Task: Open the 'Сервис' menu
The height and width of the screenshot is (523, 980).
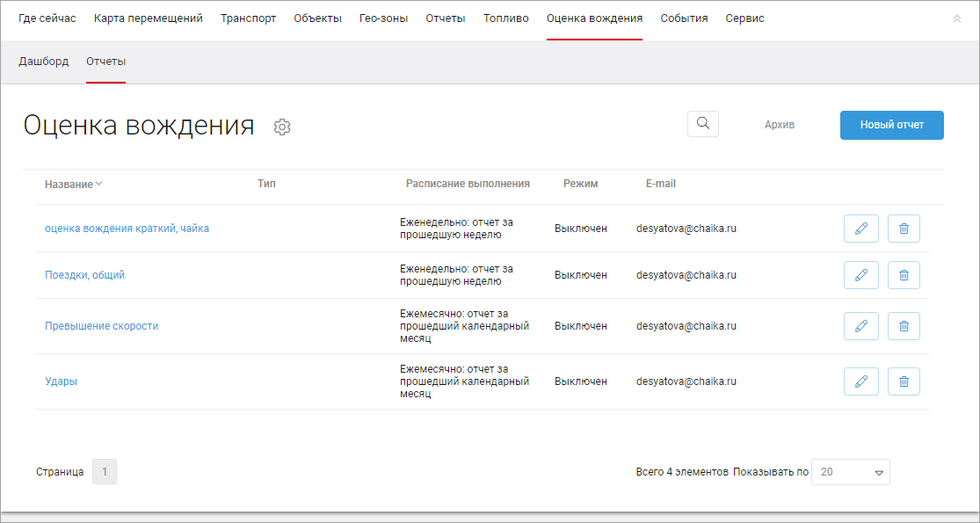Action: click(x=745, y=18)
